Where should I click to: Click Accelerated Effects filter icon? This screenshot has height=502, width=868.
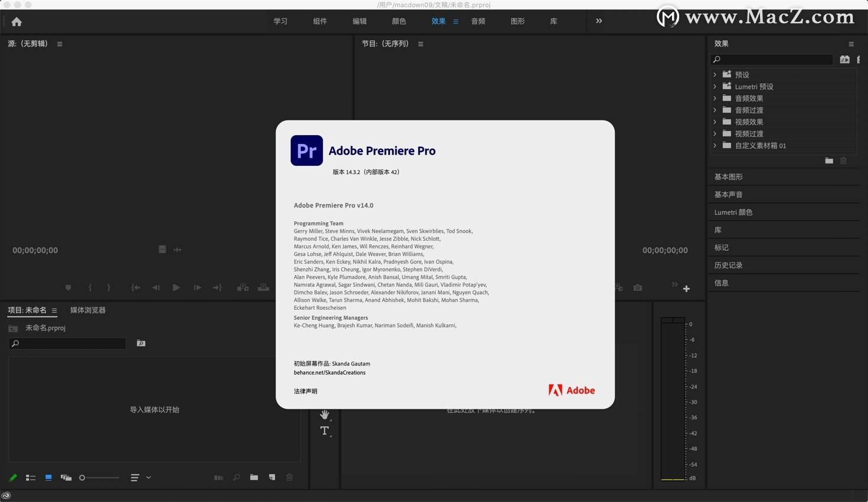pyautogui.click(x=845, y=60)
